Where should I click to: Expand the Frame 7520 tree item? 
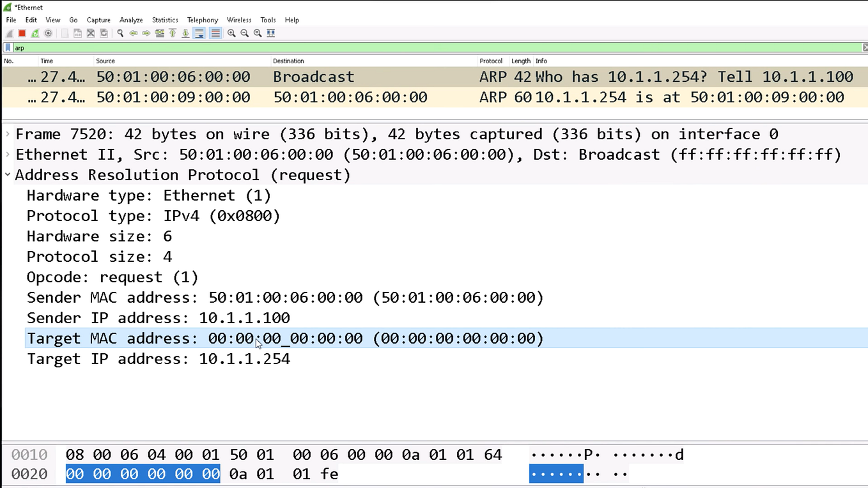7,133
